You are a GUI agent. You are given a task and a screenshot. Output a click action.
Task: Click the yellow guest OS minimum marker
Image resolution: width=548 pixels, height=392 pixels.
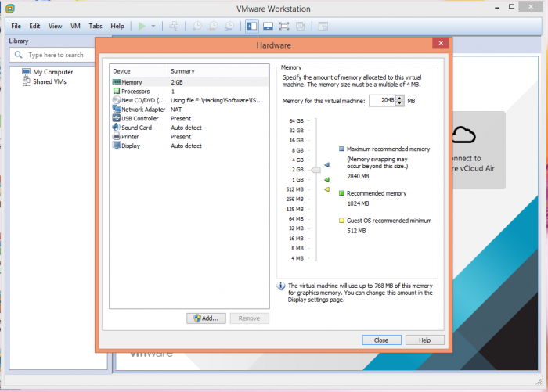[x=326, y=189]
